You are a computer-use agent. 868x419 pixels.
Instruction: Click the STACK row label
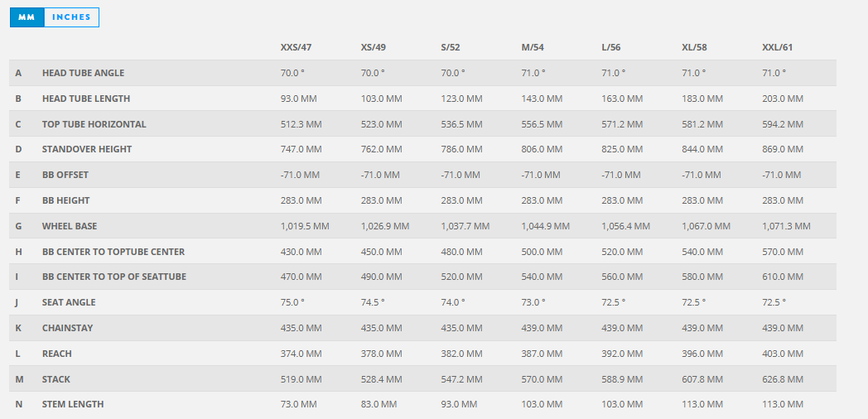56,379
